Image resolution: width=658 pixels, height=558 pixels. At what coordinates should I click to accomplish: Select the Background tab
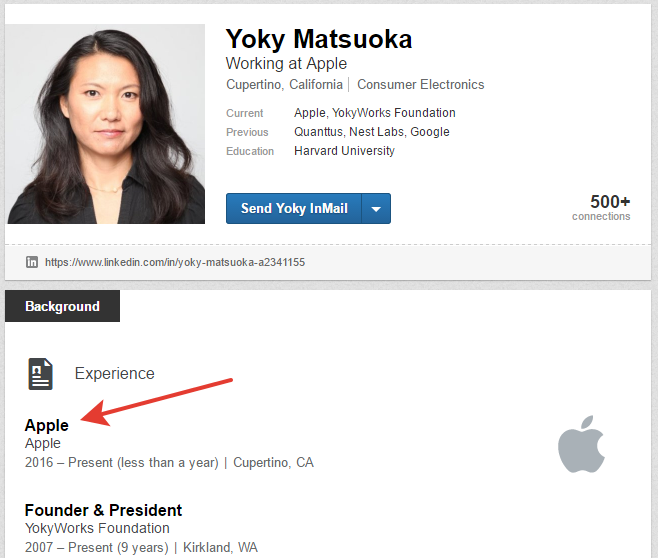tap(62, 306)
